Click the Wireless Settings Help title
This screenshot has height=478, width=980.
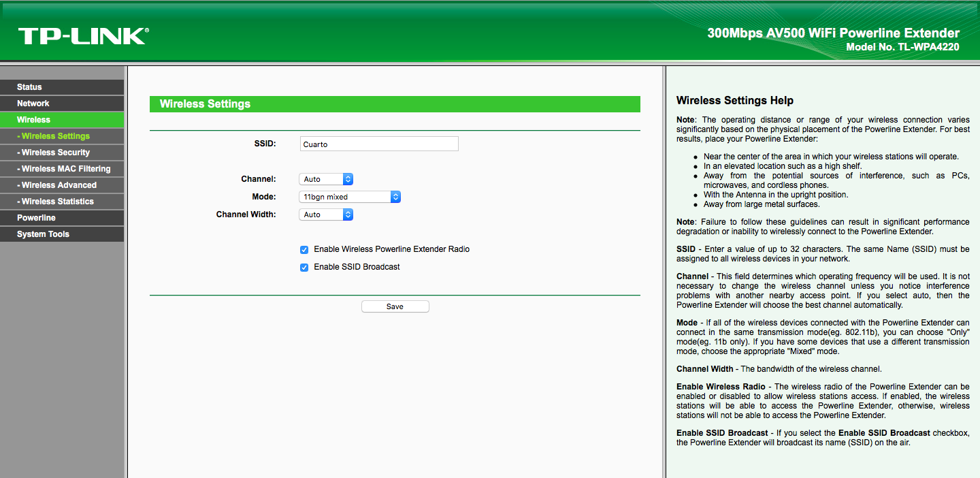coord(735,101)
